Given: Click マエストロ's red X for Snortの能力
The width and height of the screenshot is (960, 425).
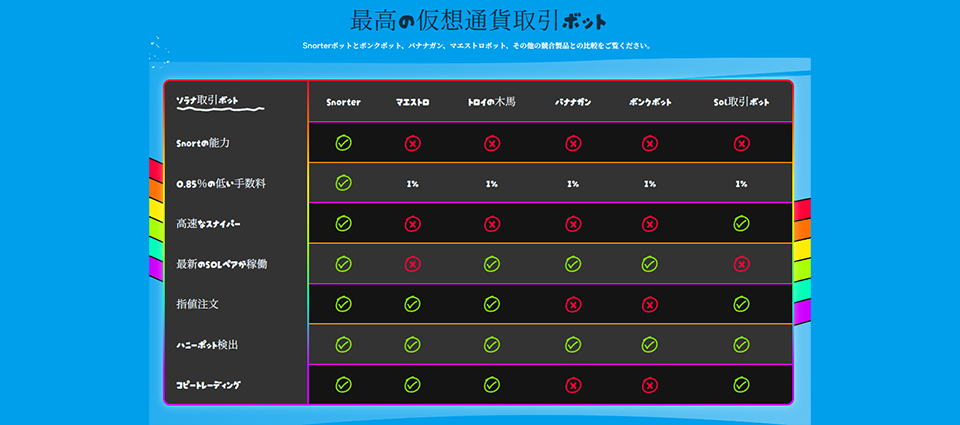Looking at the screenshot, I should pos(413,144).
